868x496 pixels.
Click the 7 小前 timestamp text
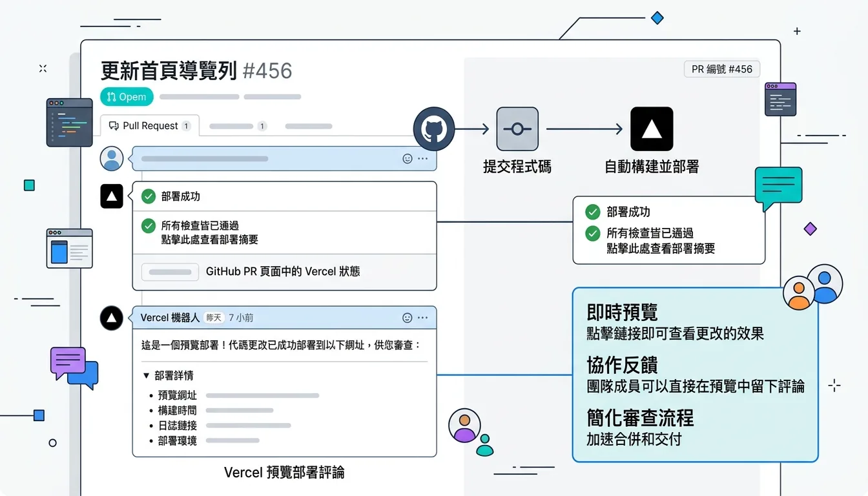tap(241, 318)
